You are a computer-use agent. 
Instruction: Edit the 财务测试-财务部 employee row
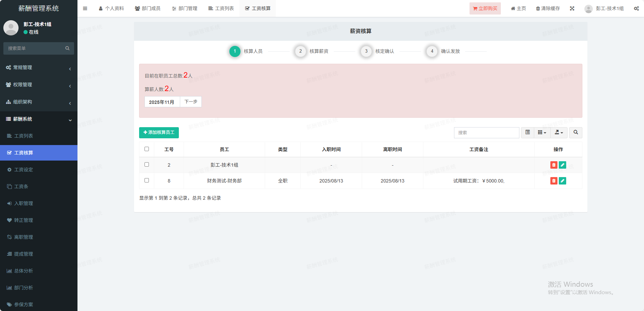(x=562, y=181)
